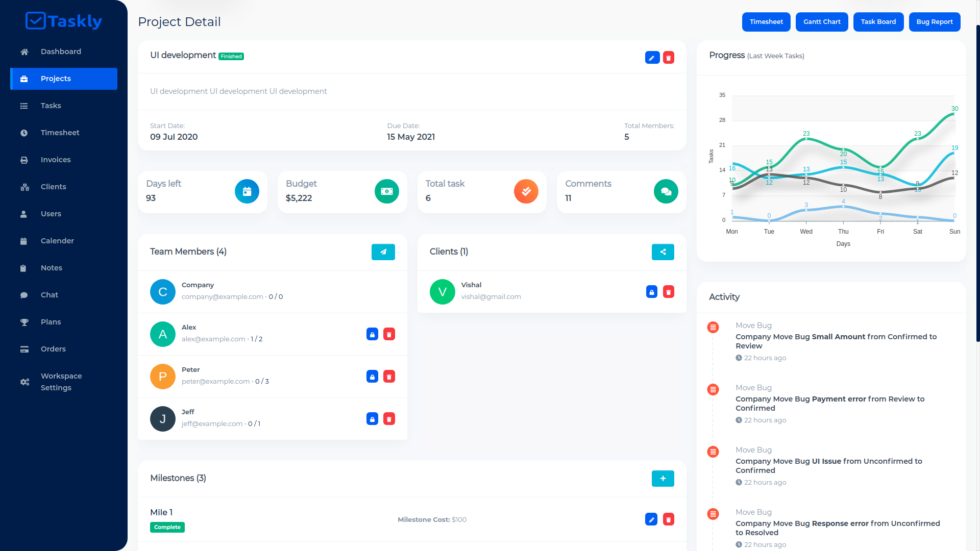Open the Timesheet button at top
This screenshot has width=980, height=551.
pyautogui.click(x=766, y=22)
